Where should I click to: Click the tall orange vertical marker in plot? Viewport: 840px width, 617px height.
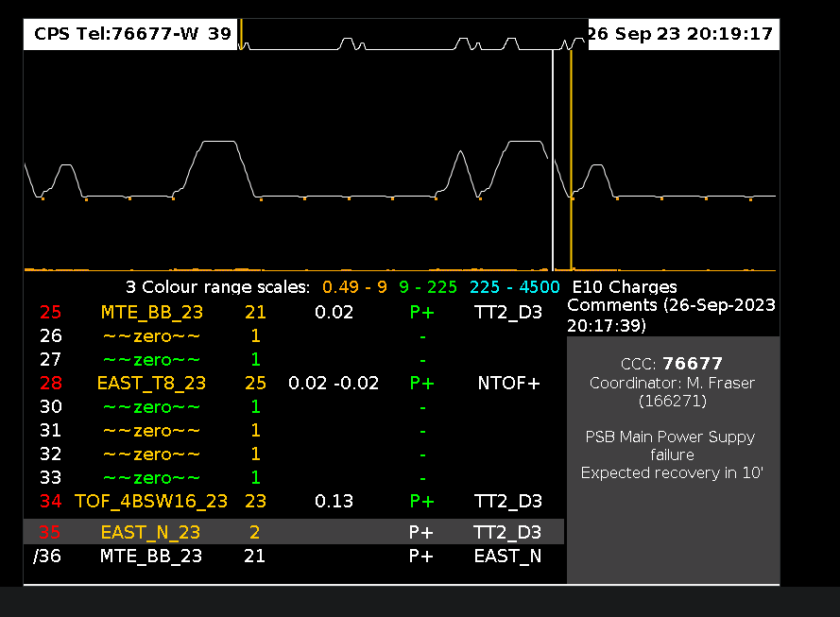pyautogui.click(x=571, y=161)
